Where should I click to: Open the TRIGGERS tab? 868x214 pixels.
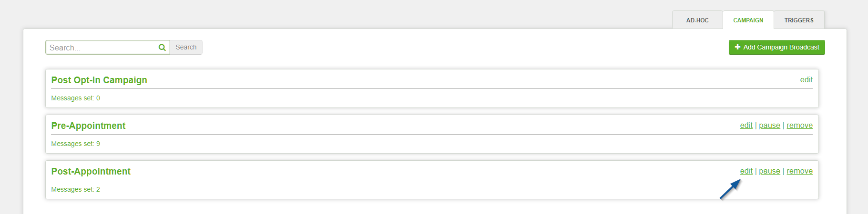(799, 20)
